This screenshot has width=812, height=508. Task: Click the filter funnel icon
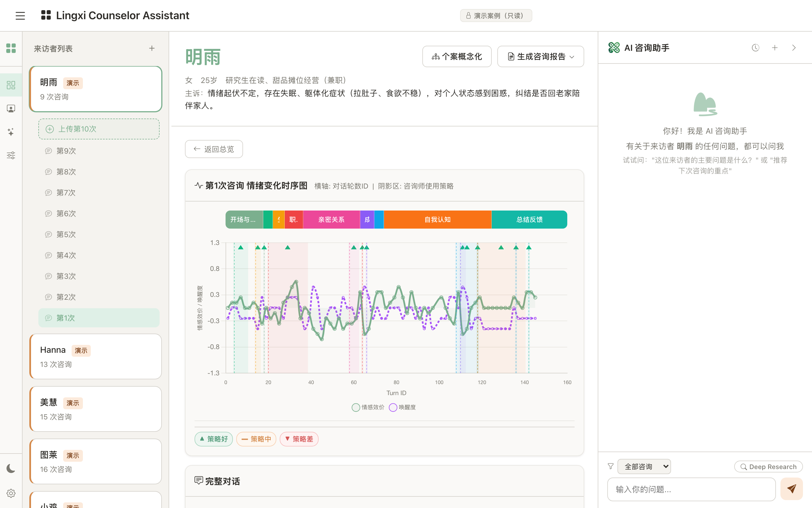(x=611, y=466)
